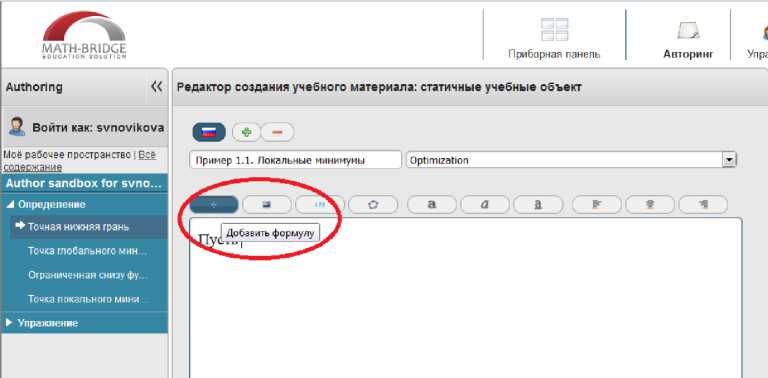This screenshot has width=768, height=378.
Task: Align text left in the editor toolbar
Action: [597, 205]
